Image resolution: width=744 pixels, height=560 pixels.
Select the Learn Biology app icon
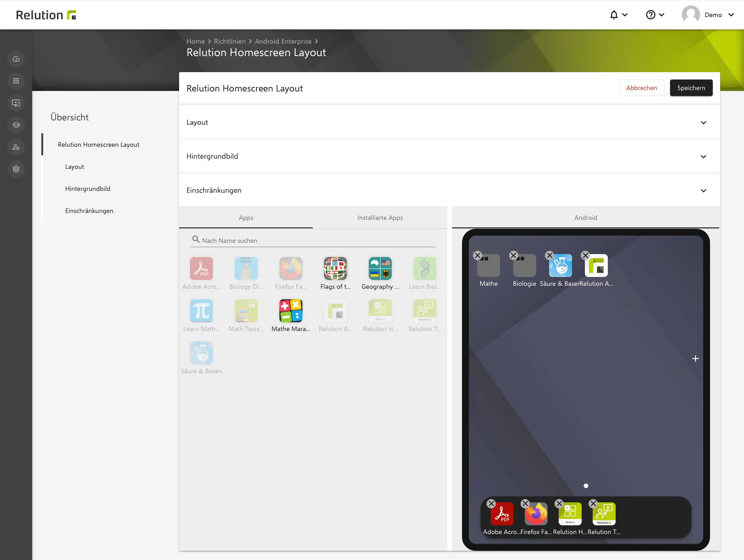pyautogui.click(x=425, y=269)
